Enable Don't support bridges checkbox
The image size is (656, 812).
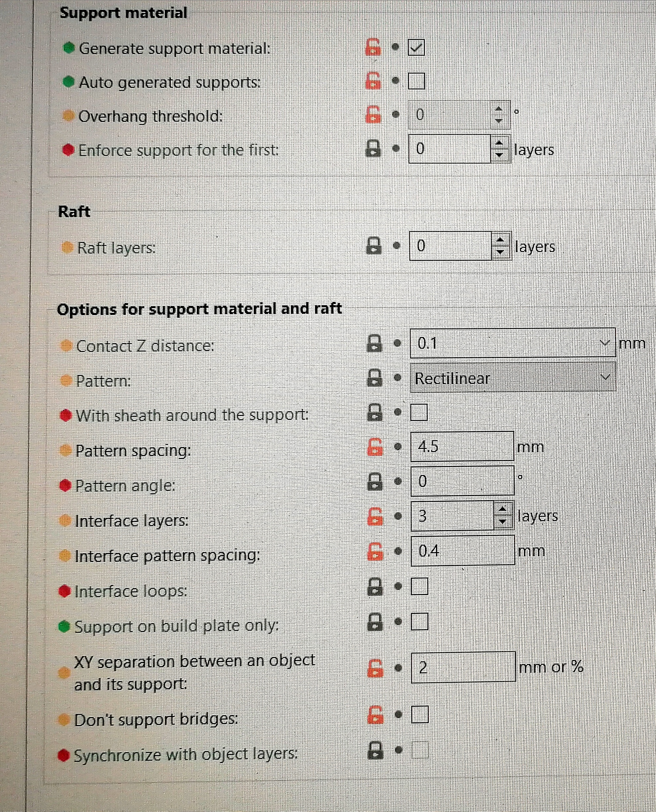[x=420, y=714]
